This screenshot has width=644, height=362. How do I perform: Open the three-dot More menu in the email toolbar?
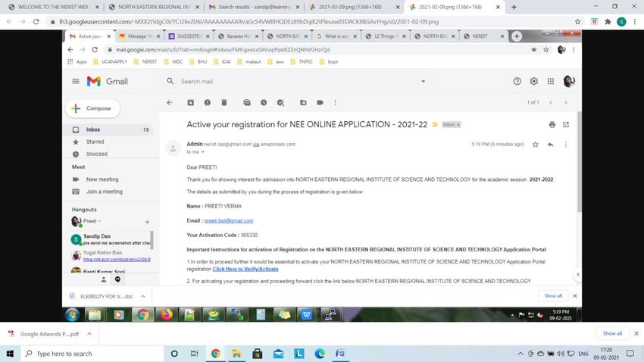click(x=335, y=102)
